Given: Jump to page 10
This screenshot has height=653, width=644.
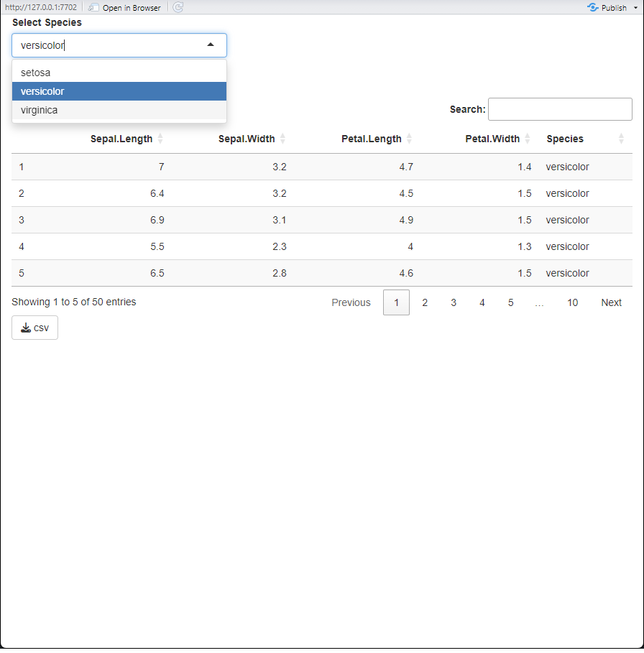Looking at the screenshot, I should [572, 302].
